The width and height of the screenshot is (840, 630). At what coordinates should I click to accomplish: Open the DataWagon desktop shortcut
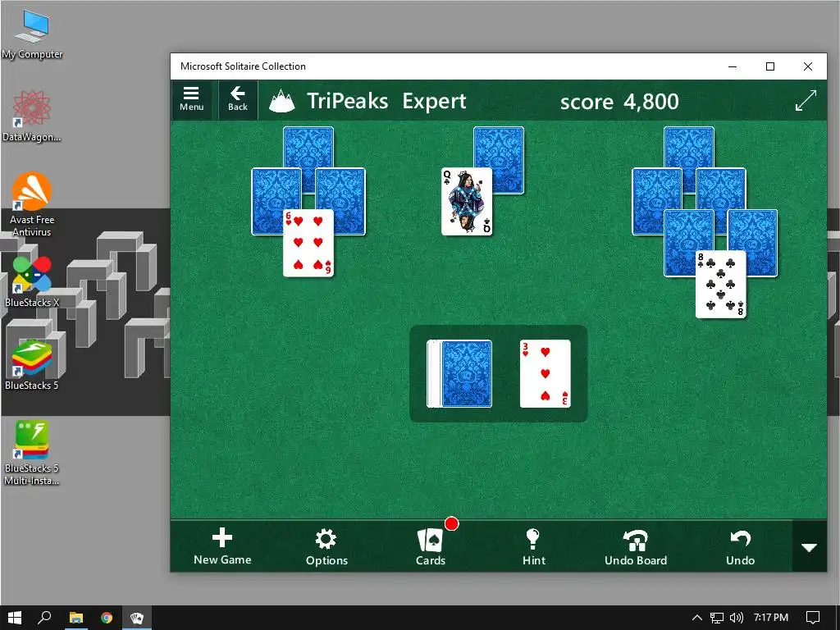pyautogui.click(x=32, y=116)
